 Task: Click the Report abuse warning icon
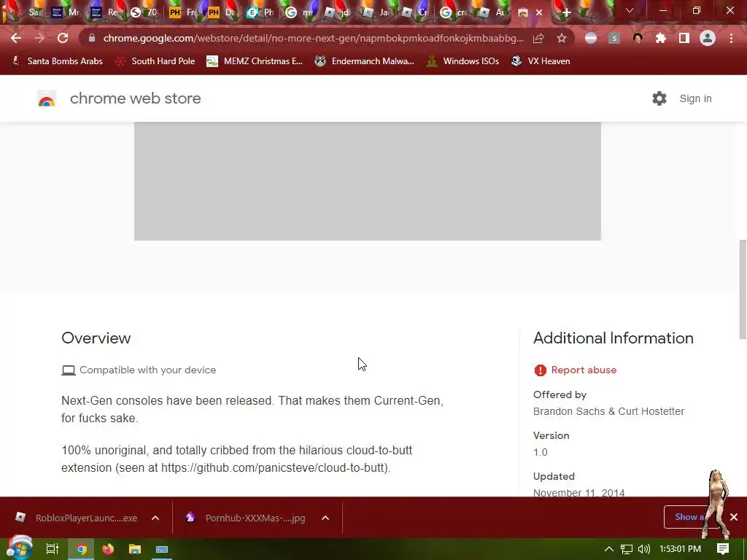(x=541, y=370)
